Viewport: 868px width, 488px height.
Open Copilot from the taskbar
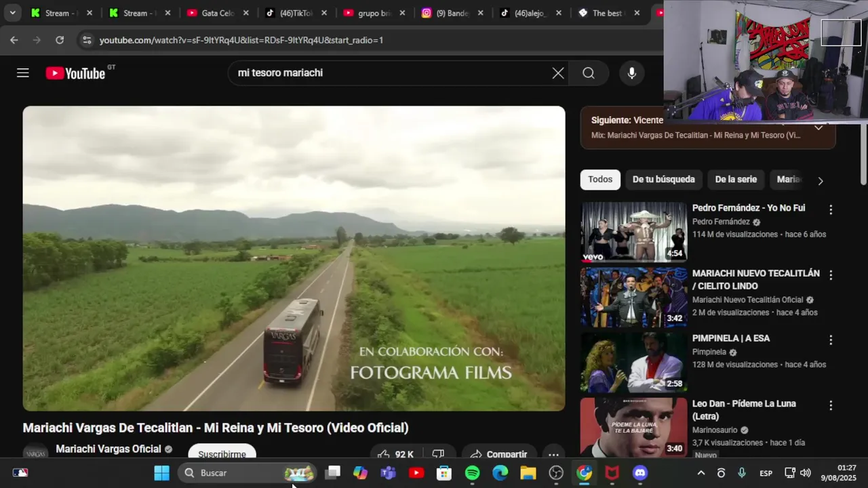[360, 472]
